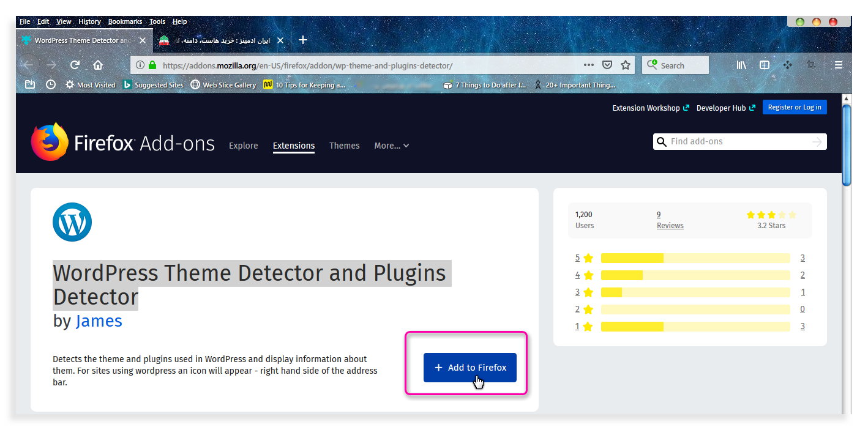Viewport: 868px width, 430px height.
Task: Expand the More... dropdown
Action: [392, 146]
